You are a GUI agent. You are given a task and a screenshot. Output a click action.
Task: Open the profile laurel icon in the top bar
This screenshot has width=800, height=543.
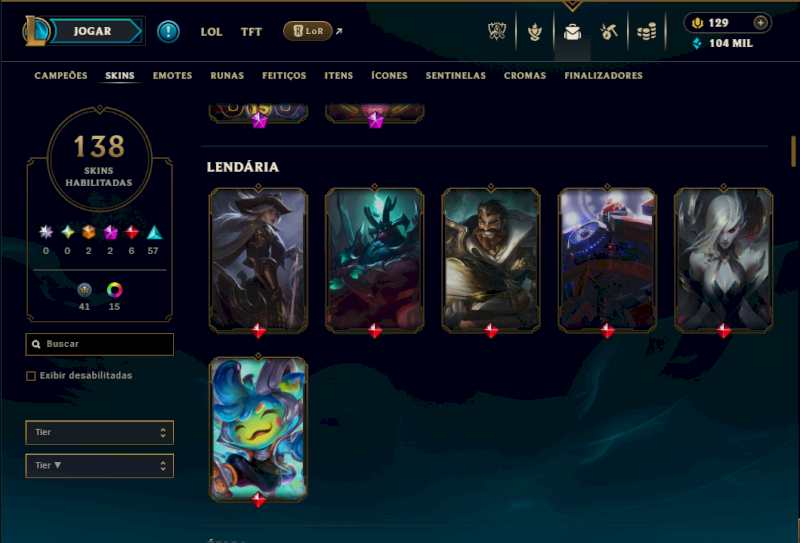pos(534,32)
